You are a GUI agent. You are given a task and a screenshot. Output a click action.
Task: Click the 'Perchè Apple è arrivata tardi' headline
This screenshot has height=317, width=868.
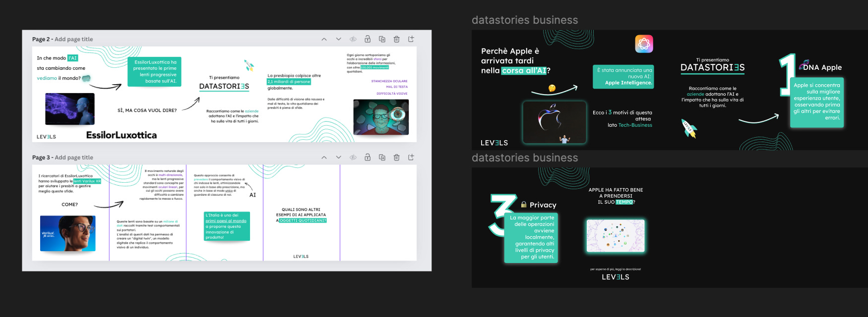tap(516, 60)
